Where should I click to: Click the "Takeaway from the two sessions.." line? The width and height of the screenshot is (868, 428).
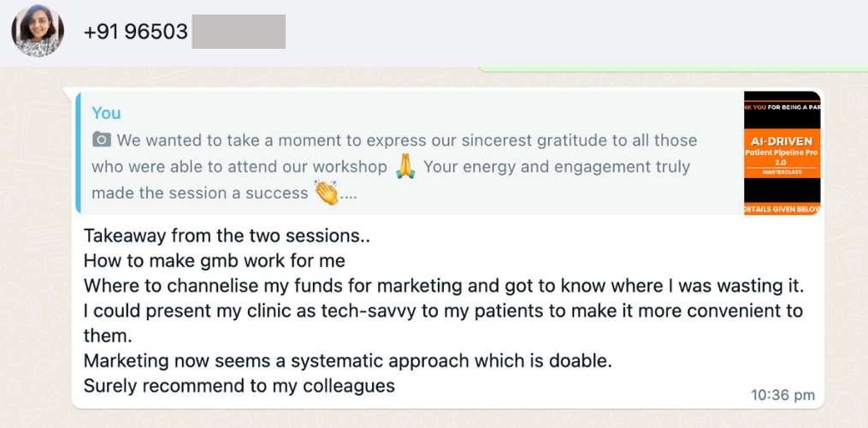coord(227,235)
